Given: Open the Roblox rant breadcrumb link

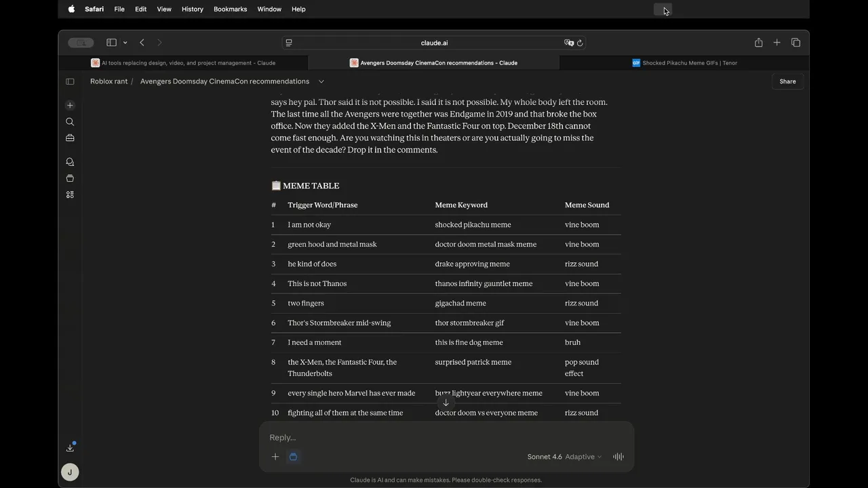Looking at the screenshot, I should coord(109,81).
